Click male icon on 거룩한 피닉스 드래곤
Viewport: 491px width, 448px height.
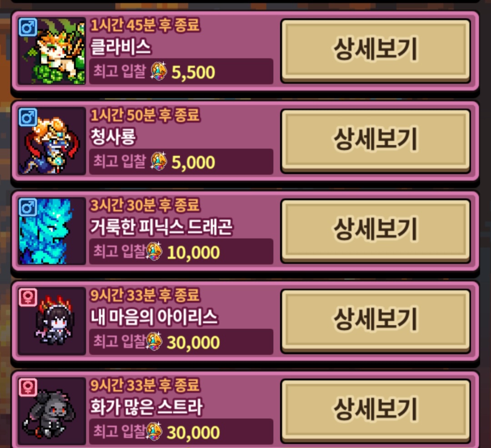click(x=28, y=207)
